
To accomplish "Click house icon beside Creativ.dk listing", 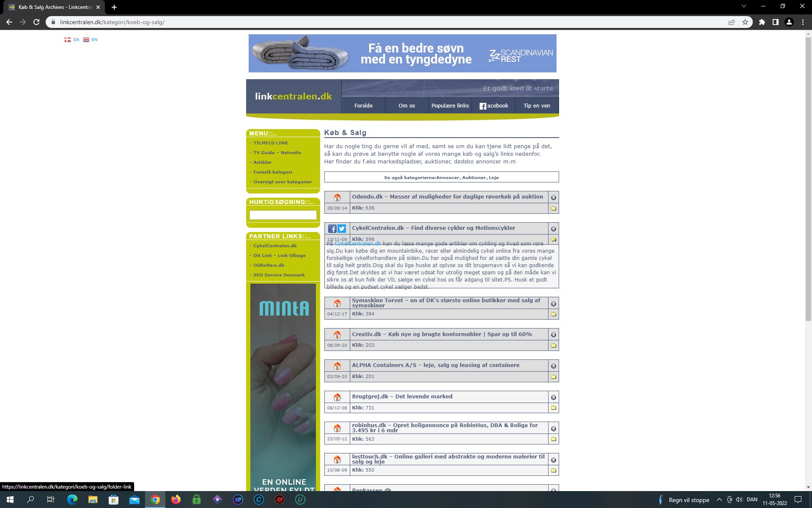I will [337, 334].
